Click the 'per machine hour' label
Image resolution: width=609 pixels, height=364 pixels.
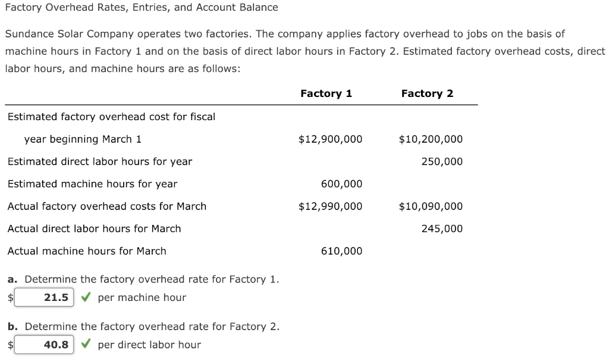click(142, 297)
